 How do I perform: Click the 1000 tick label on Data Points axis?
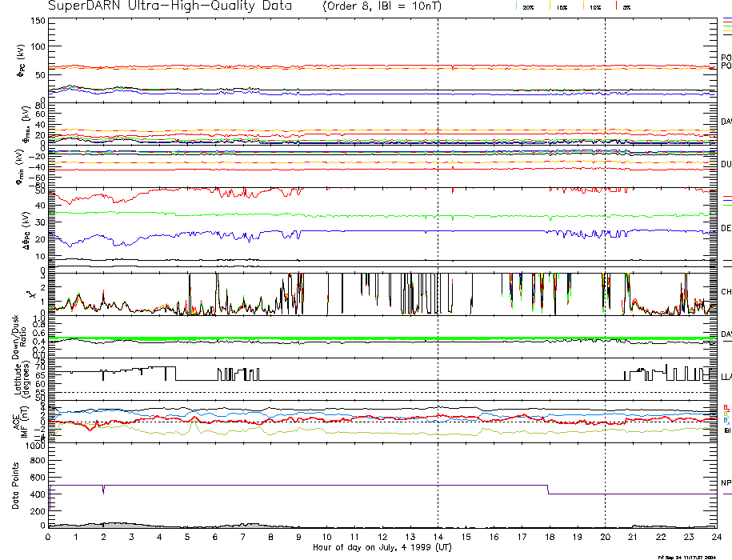(x=34, y=447)
